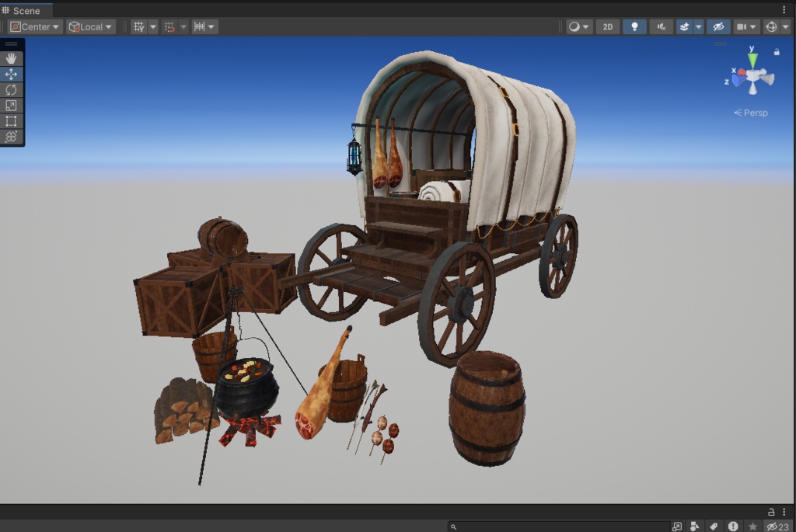Viewport: 796px width, 532px height.
Task: Open the Local handle rotation dropdown
Action: click(x=90, y=27)
